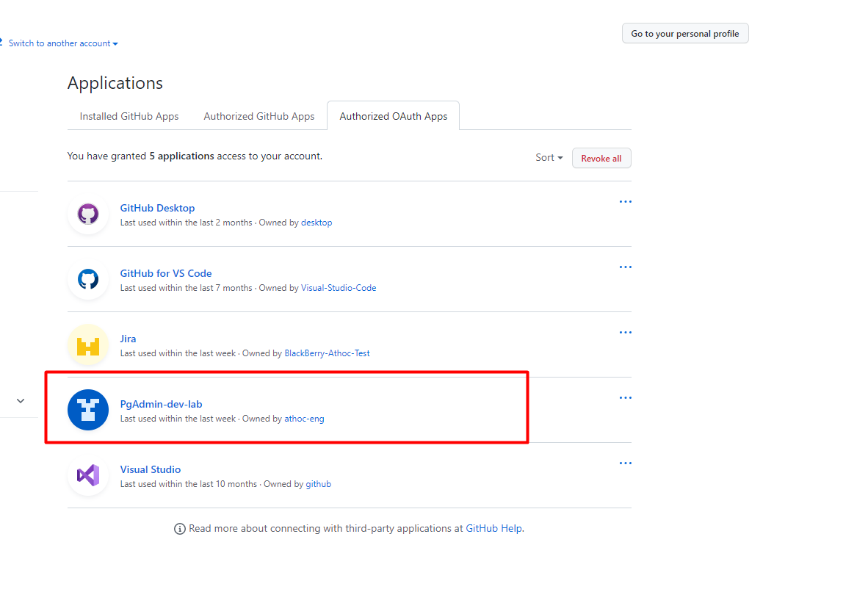The height and width of the screenshot is (592, 868).
Task: Click the GitHub for VS Code icon
Action: [88, 280]
